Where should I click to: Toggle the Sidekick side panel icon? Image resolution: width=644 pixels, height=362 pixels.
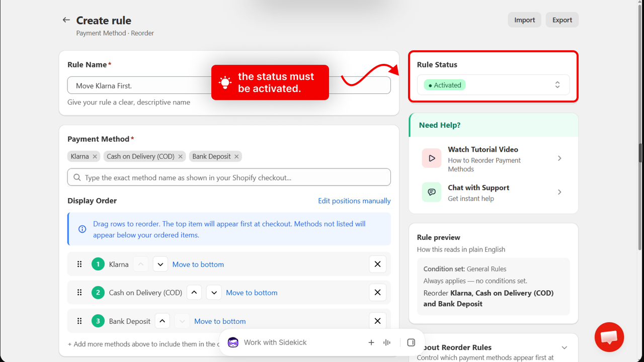coord(411,342)
